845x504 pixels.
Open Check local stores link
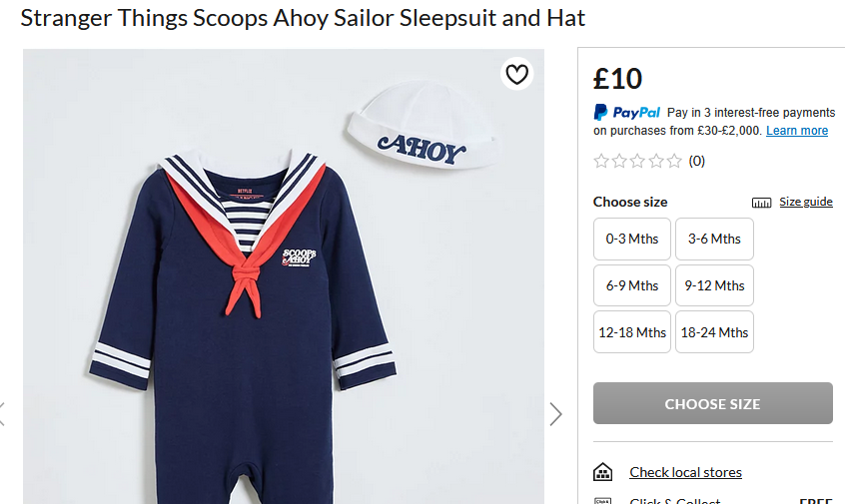(x=685, y=472)
